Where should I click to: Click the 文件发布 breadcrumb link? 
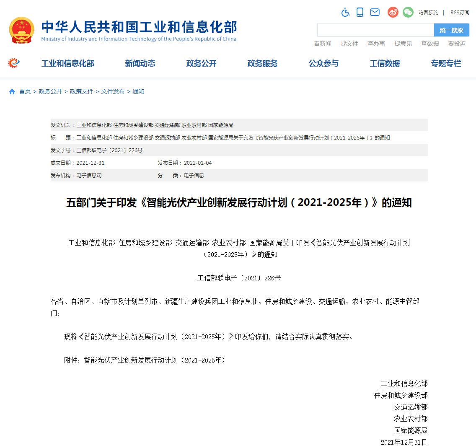click(113, 91)
